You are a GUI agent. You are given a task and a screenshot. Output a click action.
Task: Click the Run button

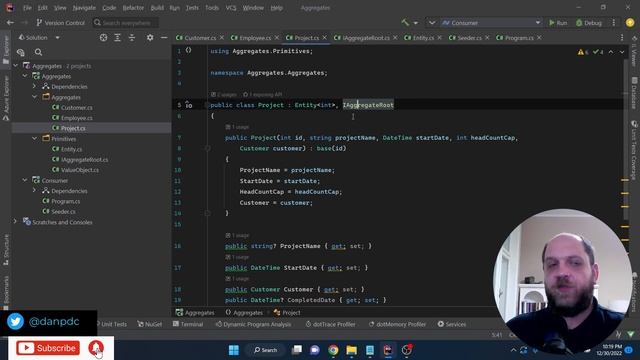coord(558,23)
